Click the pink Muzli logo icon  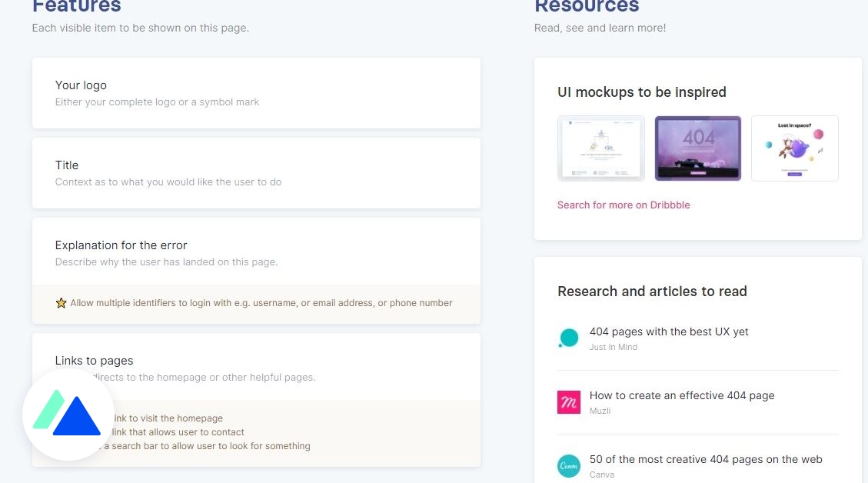click(x=568, y=401)
